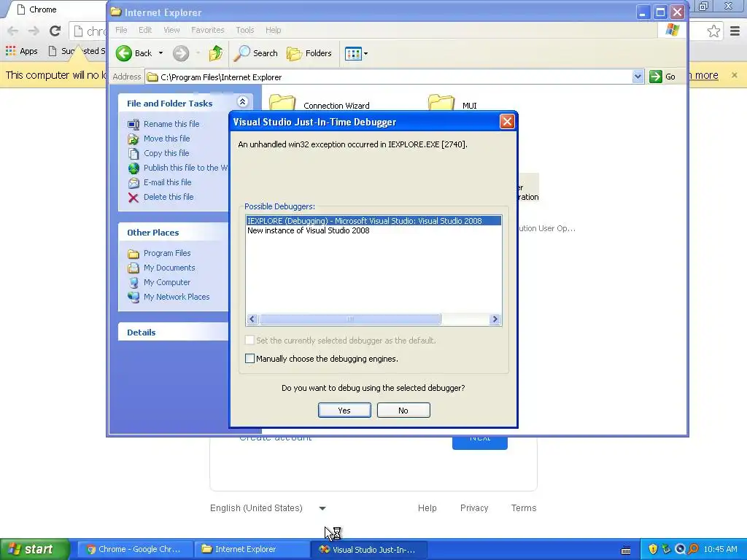Click E-mail this file task

pos(167,182)
